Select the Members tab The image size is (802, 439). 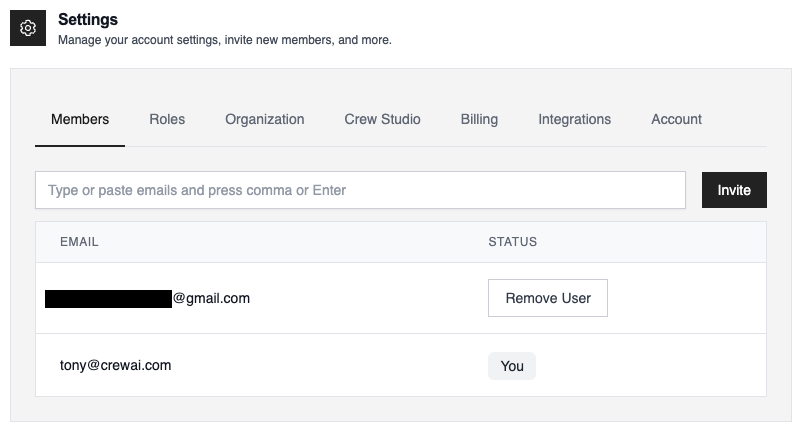click(x=80, y=119)
